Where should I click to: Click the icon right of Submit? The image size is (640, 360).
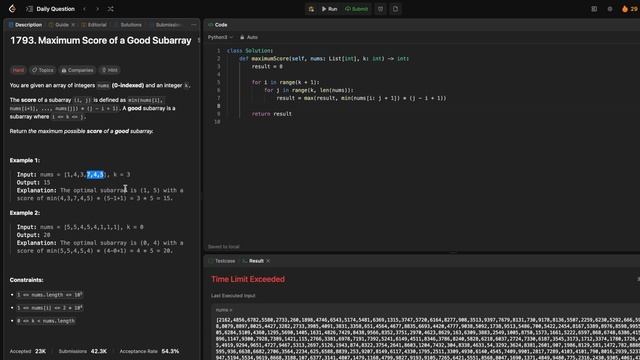(x=380, y=9)
